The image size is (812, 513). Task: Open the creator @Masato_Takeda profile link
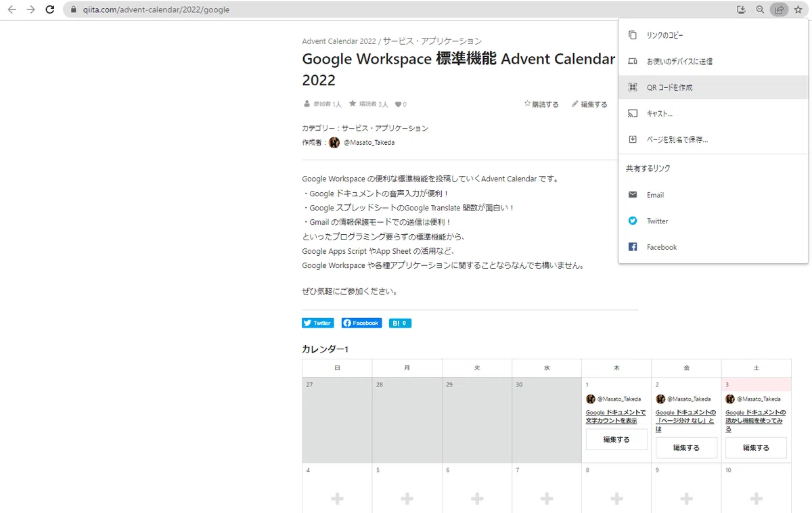coord(369,143)
